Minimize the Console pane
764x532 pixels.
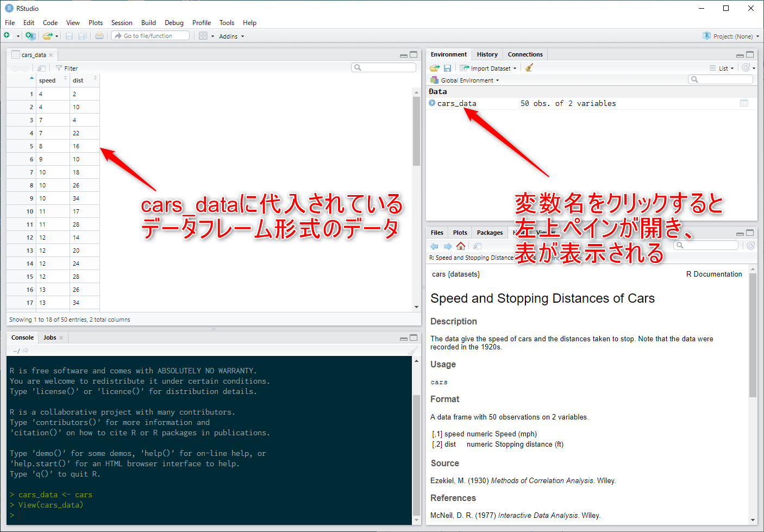pos(404,338)
